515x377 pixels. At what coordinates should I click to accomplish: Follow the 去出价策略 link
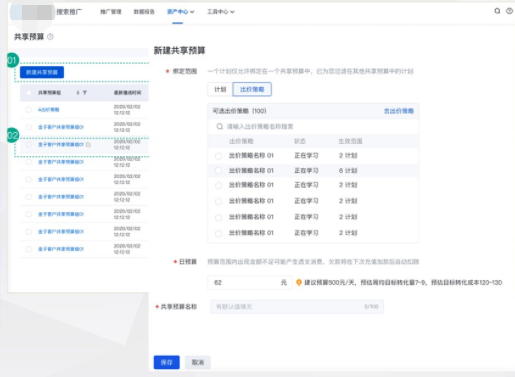(399, 111)
